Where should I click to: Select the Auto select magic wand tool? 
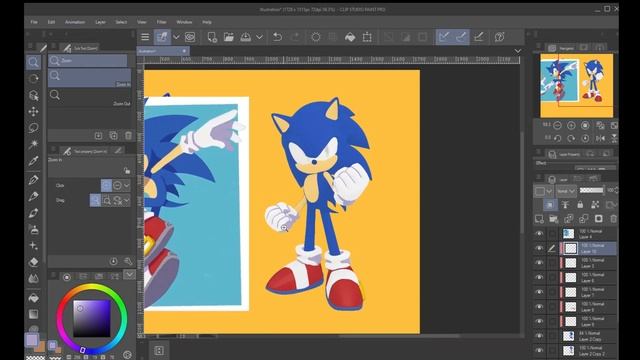tap(33, 144)
